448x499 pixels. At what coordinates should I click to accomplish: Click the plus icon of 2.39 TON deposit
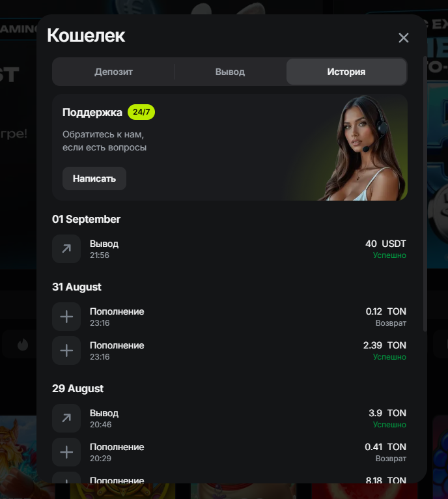click(x=66, y=350)
